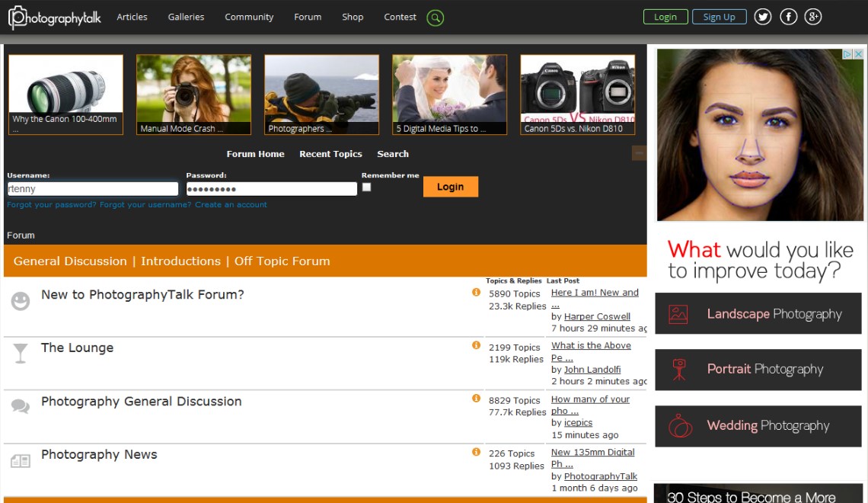868x503 pixels.
Task: Open the Community menu
Action: pyautogui.click(x=249, y=18)
